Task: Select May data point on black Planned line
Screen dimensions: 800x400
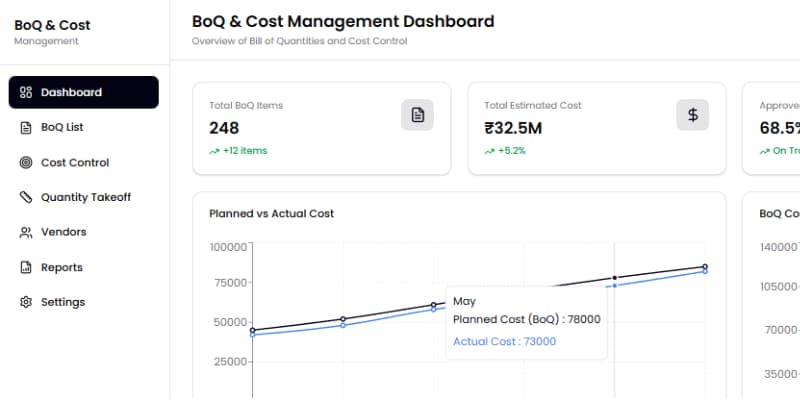Action: pos(614,277)
